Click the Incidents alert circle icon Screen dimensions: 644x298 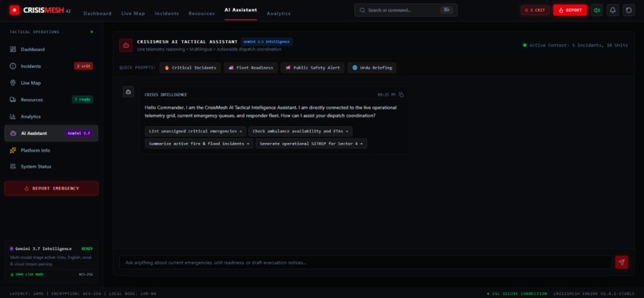tap(13, 66)
